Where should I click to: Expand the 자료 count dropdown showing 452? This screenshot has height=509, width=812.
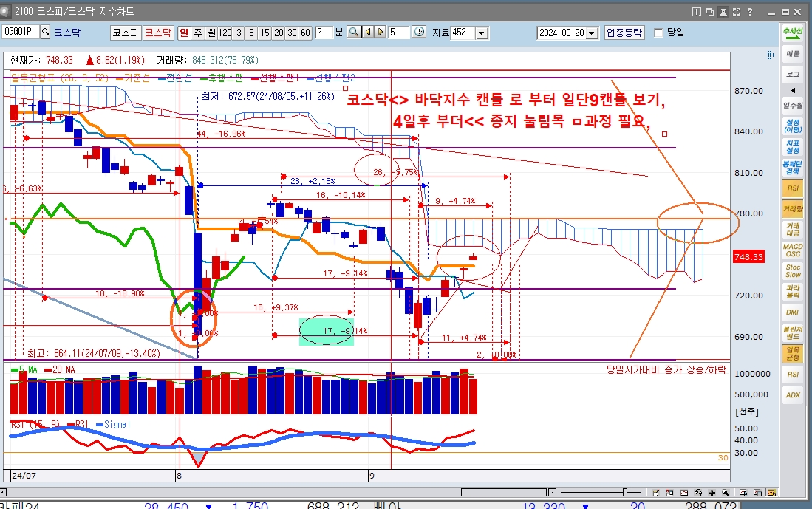coord(482,33)
